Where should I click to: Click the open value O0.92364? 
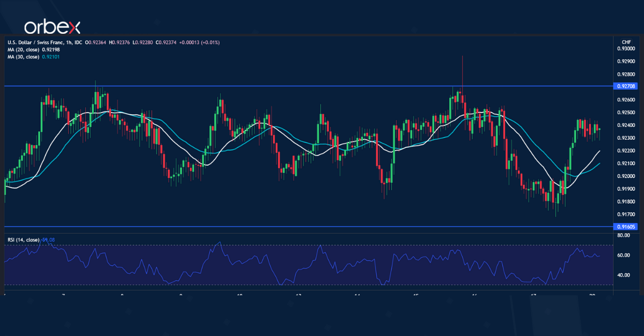point(95,42)
